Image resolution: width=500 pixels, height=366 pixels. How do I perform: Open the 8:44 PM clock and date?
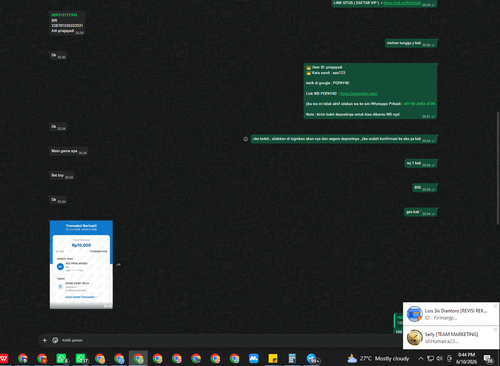[x=466, y=358]
